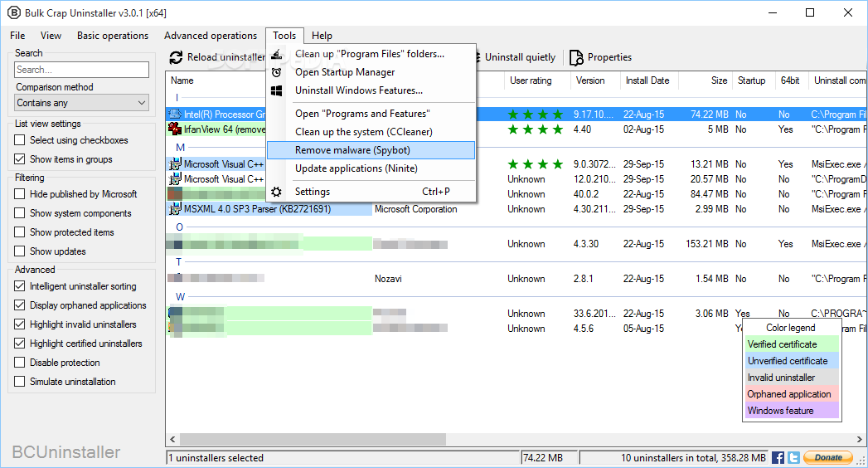Click Windows feature purple legend swatch
868x468 pixels.
point(793,411)
